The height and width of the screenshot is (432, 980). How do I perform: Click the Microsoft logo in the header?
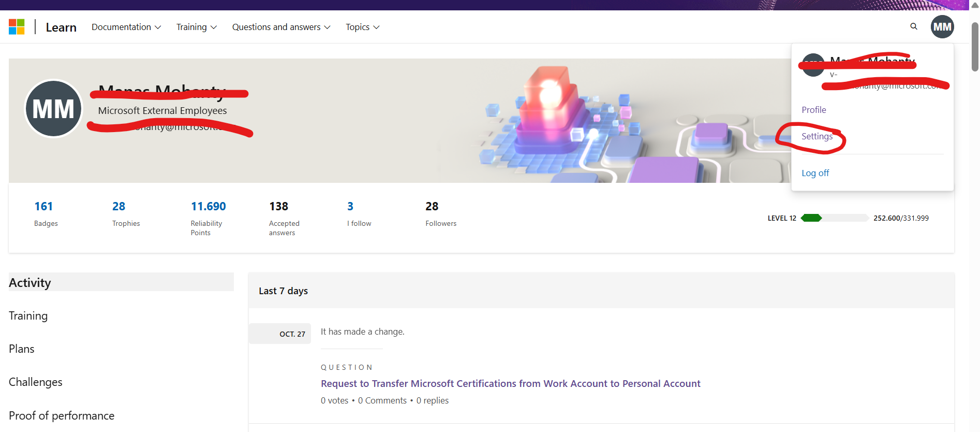(17, 27)
